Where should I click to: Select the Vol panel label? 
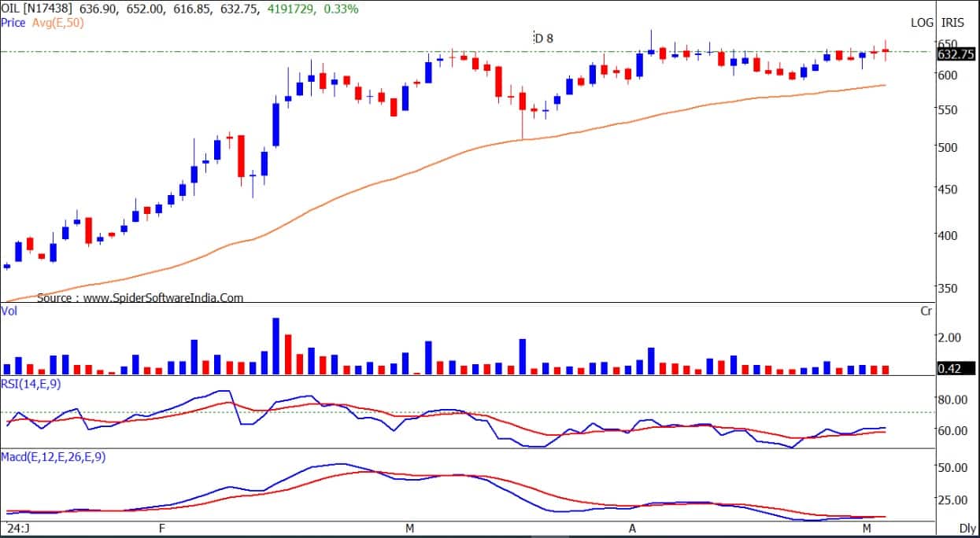tap(9, 311)
